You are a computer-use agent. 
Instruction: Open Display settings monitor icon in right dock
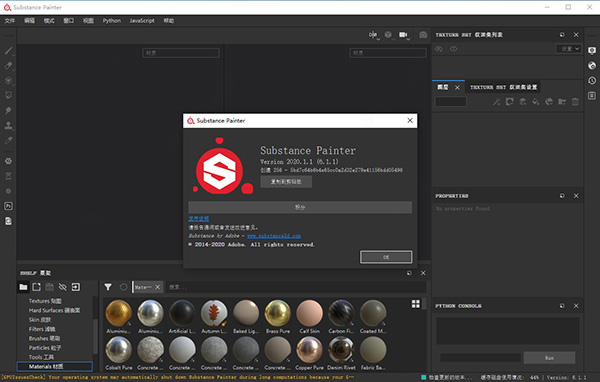pyautogui.click(x=592, y=51)
